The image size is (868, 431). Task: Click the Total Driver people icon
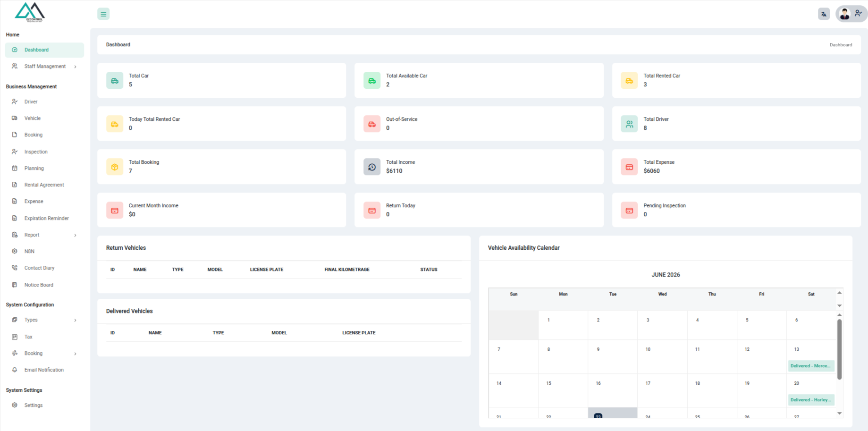tap(629, 124)
